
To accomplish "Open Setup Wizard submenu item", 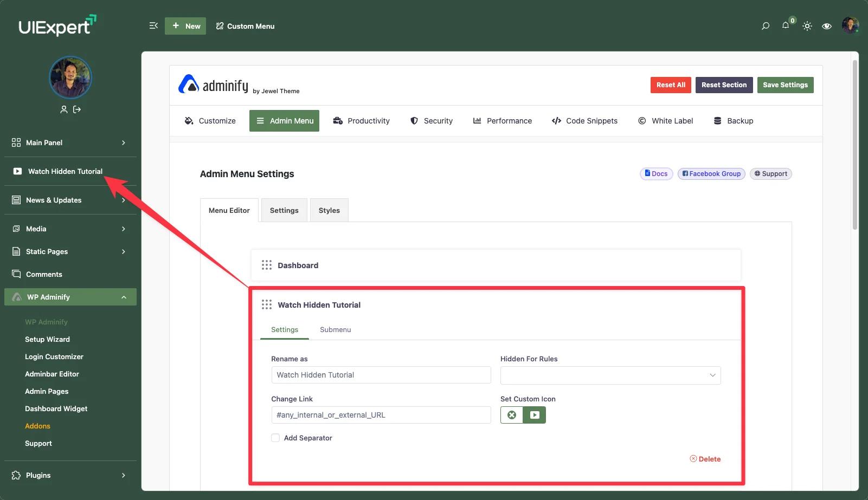I will click(47, 339).
